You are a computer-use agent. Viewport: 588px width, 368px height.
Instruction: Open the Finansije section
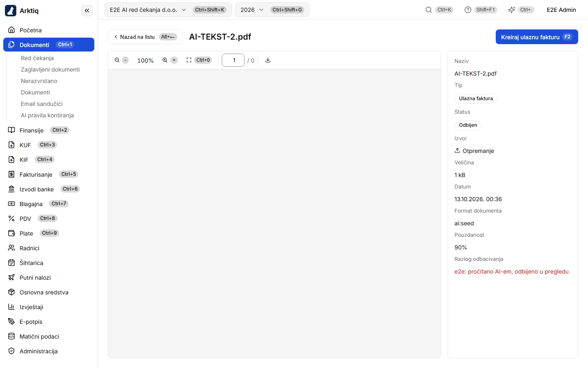[49, 130]
